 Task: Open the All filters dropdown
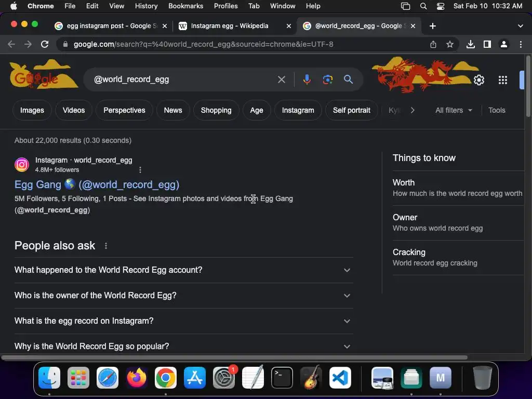coord(454,110)
